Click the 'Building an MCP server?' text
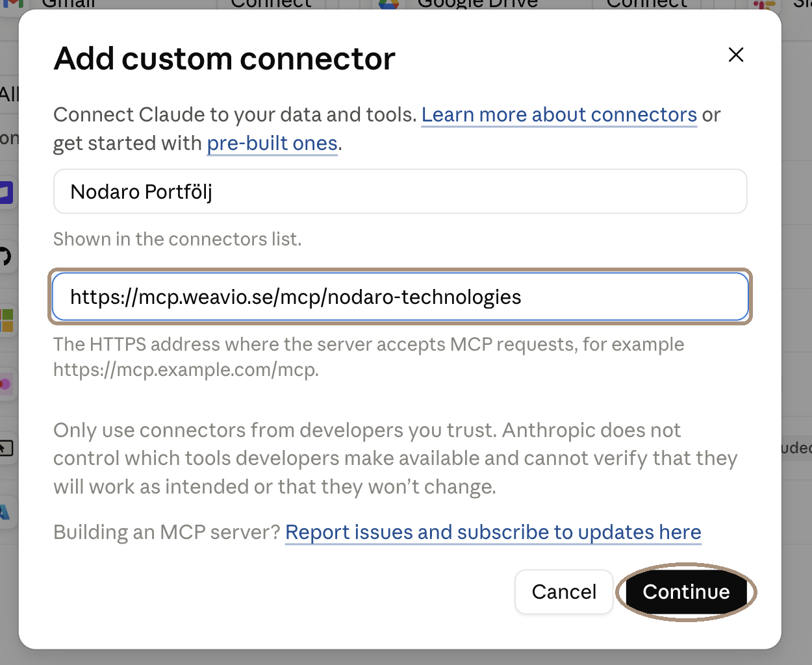 click(x=167, y=533)
